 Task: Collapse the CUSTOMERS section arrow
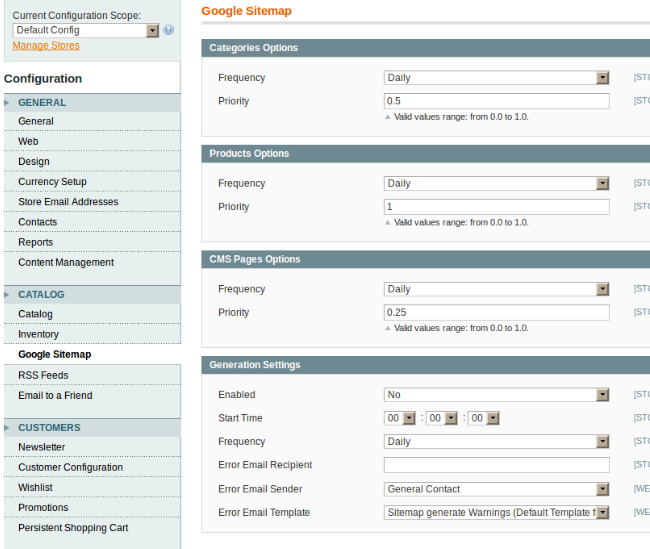[x=7, y=428]
